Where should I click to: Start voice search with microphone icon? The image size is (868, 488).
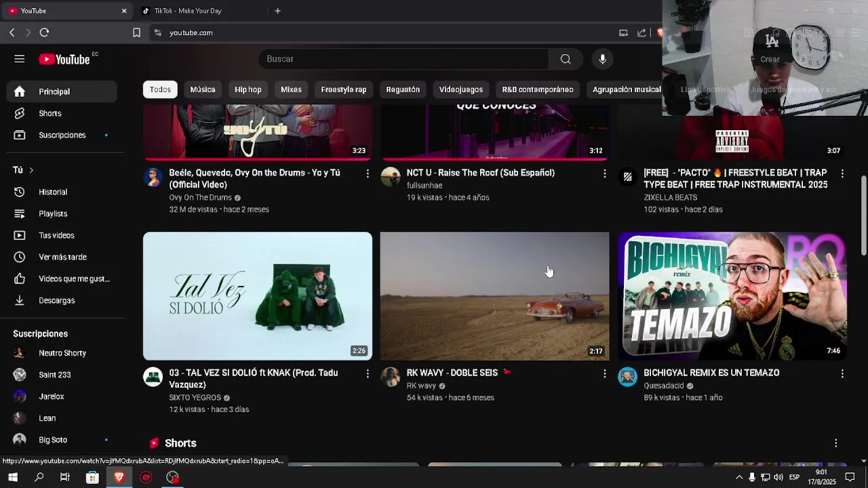602,59
